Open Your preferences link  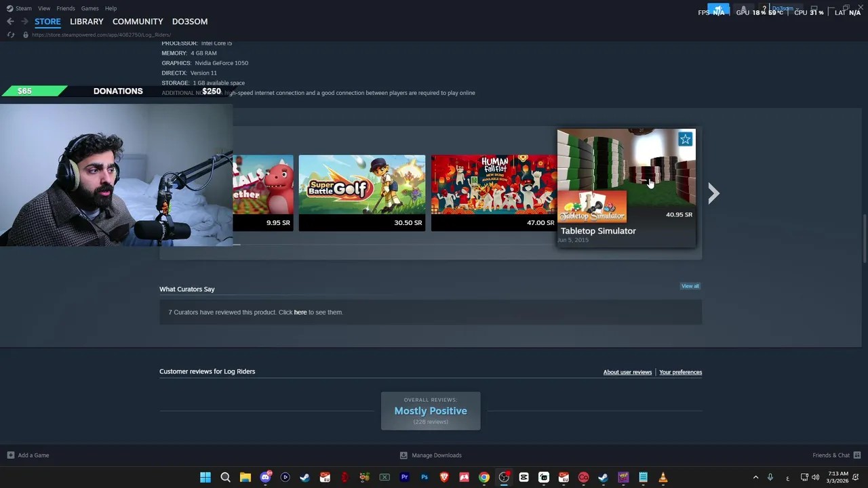click(x=680, y=372)
